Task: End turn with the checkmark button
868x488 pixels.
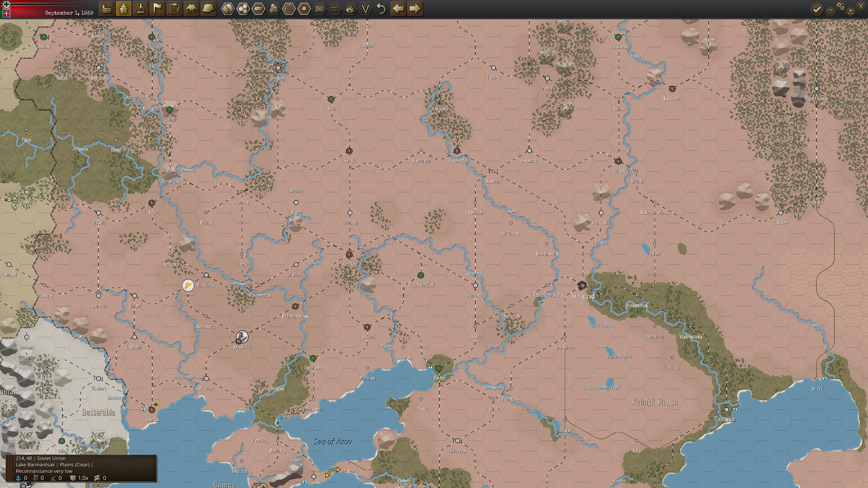Action: click(x=817, y=9)
